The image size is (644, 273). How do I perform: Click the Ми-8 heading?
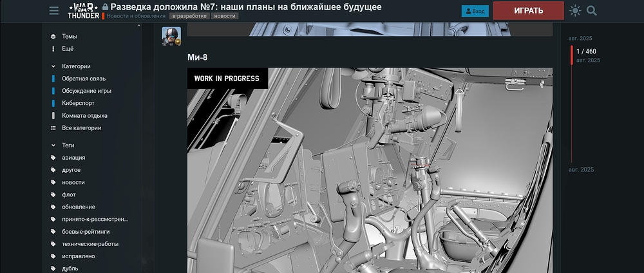[x=197, y=57]
